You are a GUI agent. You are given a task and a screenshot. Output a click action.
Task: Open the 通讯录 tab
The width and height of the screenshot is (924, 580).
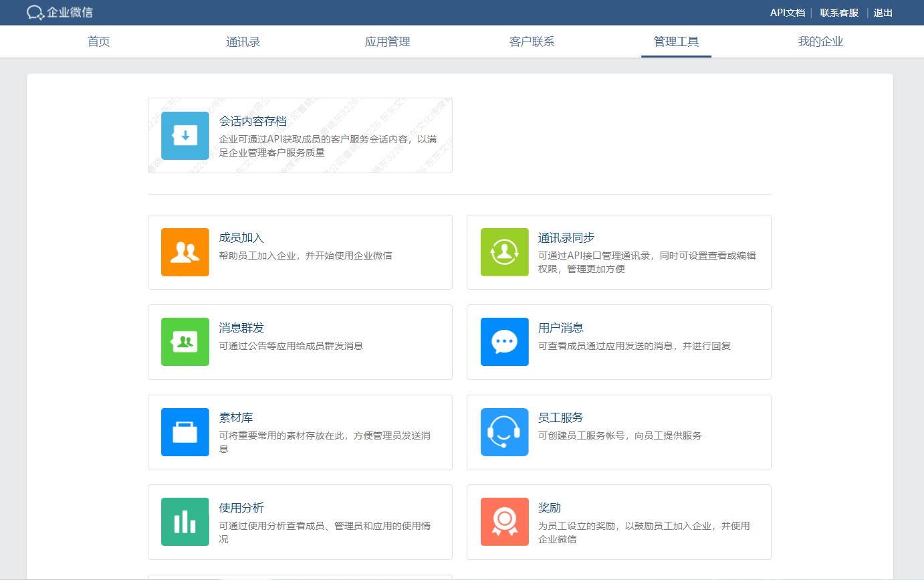[x=243, y=42]
